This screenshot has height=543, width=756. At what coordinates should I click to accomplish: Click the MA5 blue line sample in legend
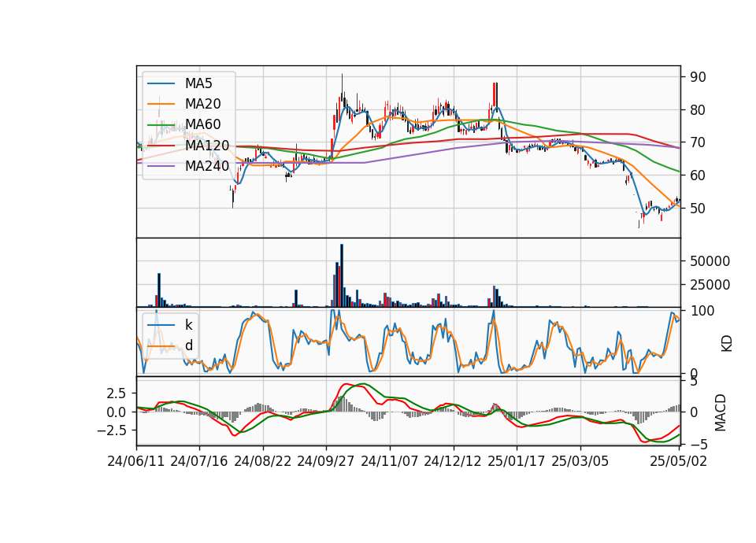pos(161,83)
